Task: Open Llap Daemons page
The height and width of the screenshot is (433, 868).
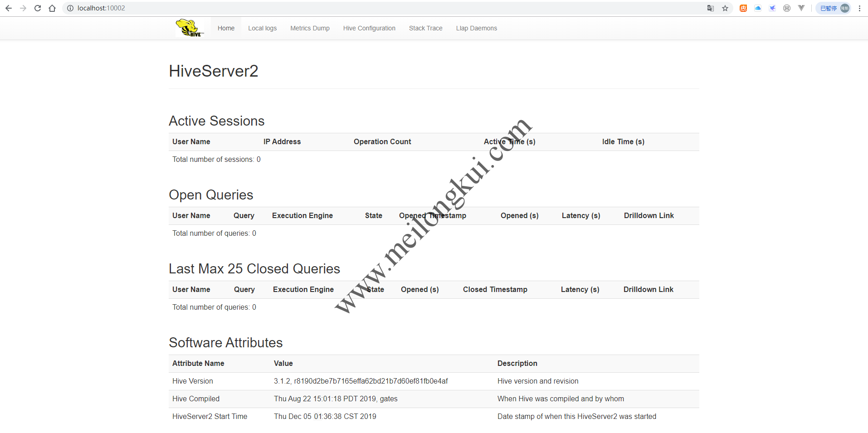Action: click(476, 28)
